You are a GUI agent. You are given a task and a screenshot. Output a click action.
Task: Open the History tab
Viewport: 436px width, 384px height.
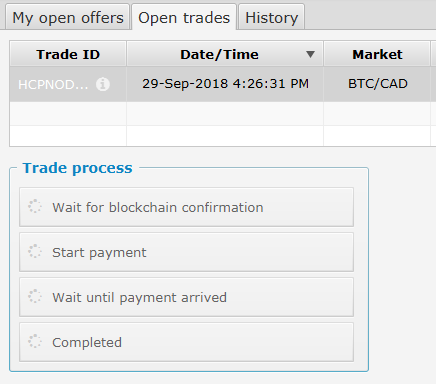[x=271, y=17]
